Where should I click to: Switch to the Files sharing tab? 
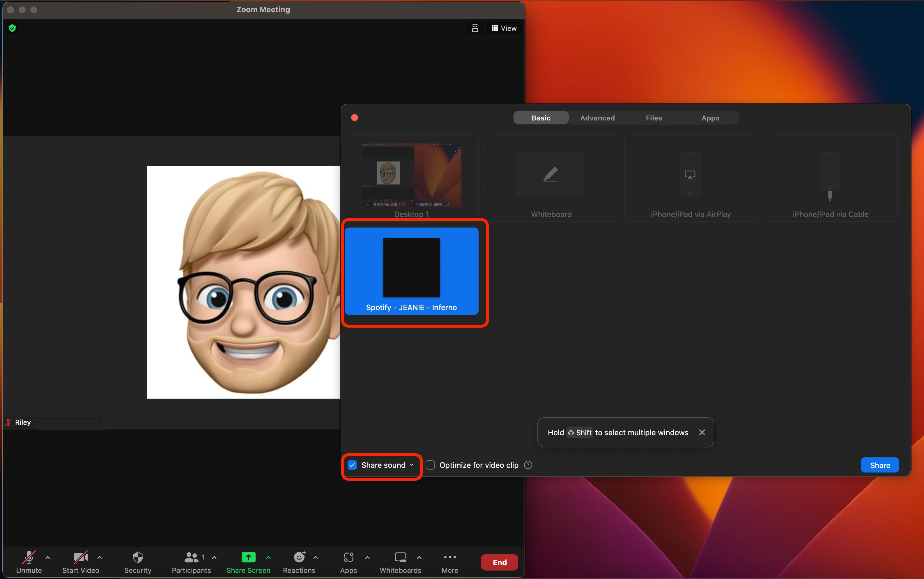(654, 118)
